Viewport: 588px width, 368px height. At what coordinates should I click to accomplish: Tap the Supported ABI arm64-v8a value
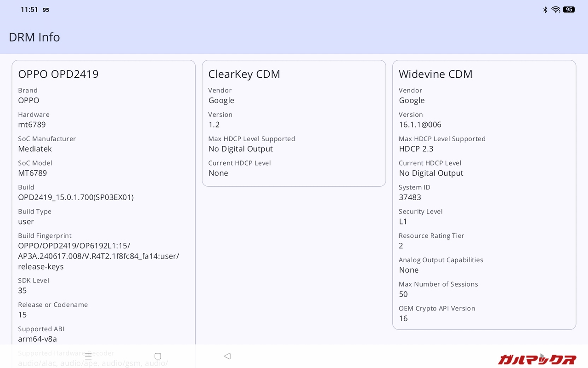37,339
